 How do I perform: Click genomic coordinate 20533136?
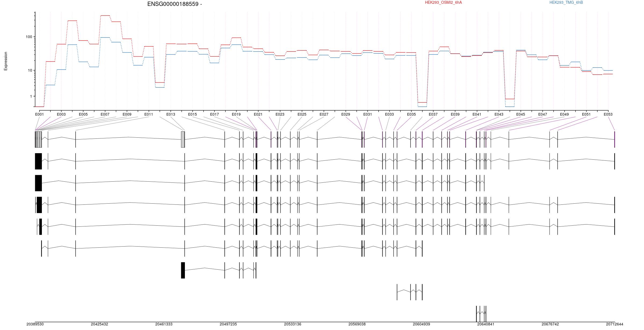292,324
